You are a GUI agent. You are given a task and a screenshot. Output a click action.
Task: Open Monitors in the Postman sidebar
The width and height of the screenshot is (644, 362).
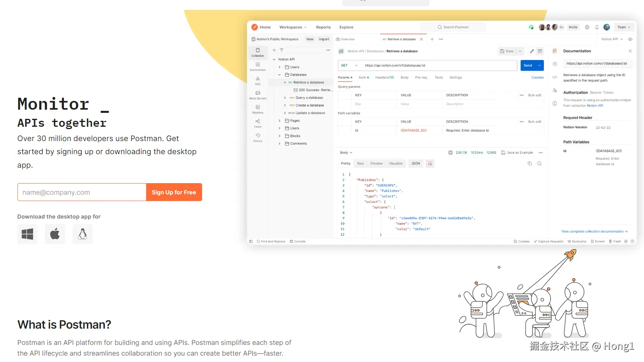[258, 109]
